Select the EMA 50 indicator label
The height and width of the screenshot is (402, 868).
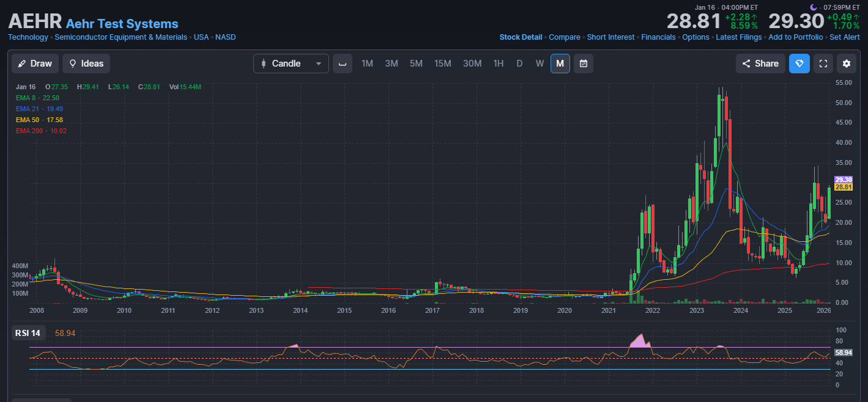pyautogui.click(x=40, y=120)
